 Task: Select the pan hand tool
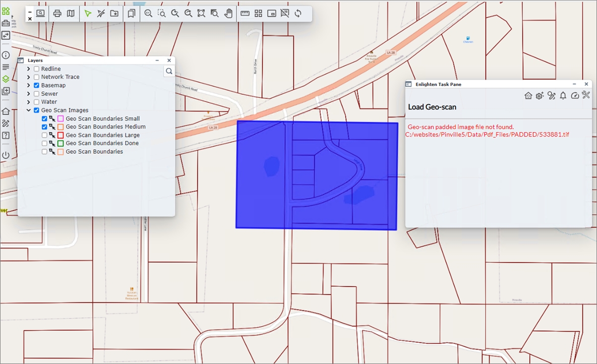click(x=228, y=14)
